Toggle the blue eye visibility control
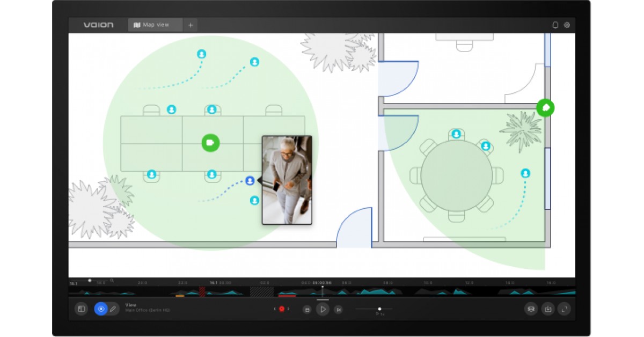644x337 pixels. coord(100,308)
